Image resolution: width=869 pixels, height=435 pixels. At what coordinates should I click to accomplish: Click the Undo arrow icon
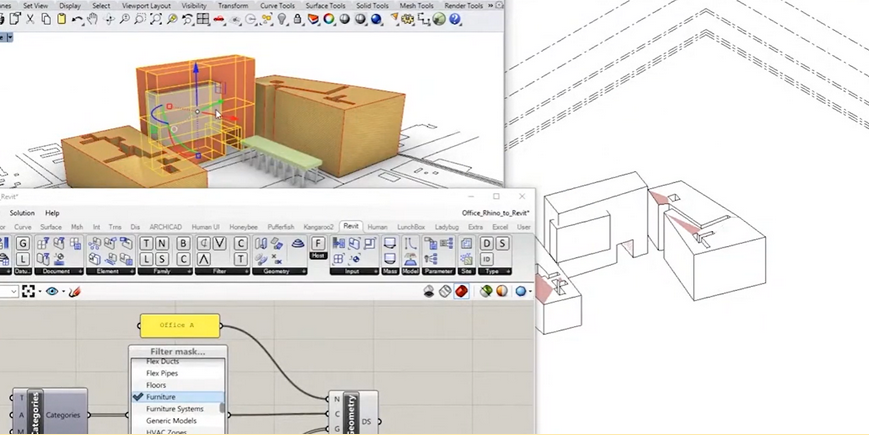pos(76,19)
